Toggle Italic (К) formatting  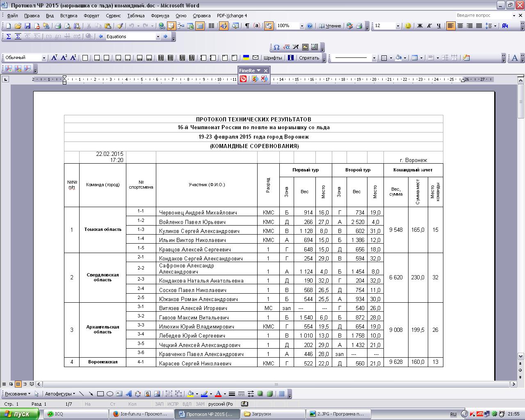(x=429, y=26)
